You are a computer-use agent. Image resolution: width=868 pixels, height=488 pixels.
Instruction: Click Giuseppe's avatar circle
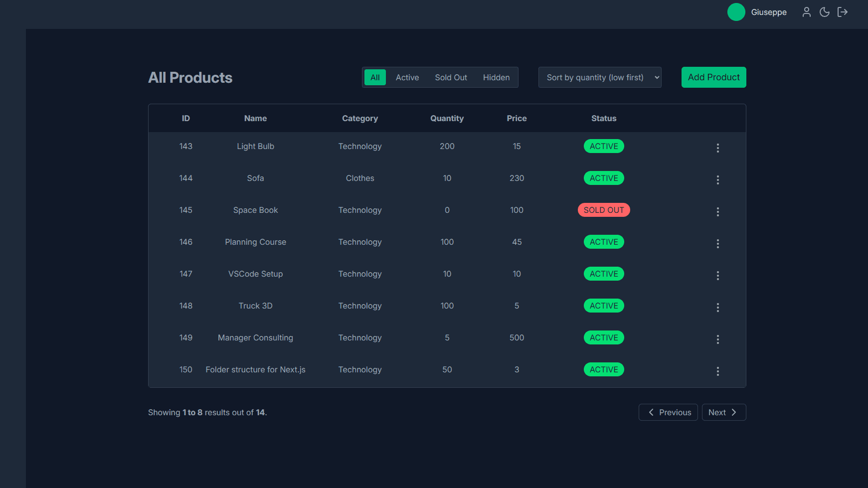point(736,12)
